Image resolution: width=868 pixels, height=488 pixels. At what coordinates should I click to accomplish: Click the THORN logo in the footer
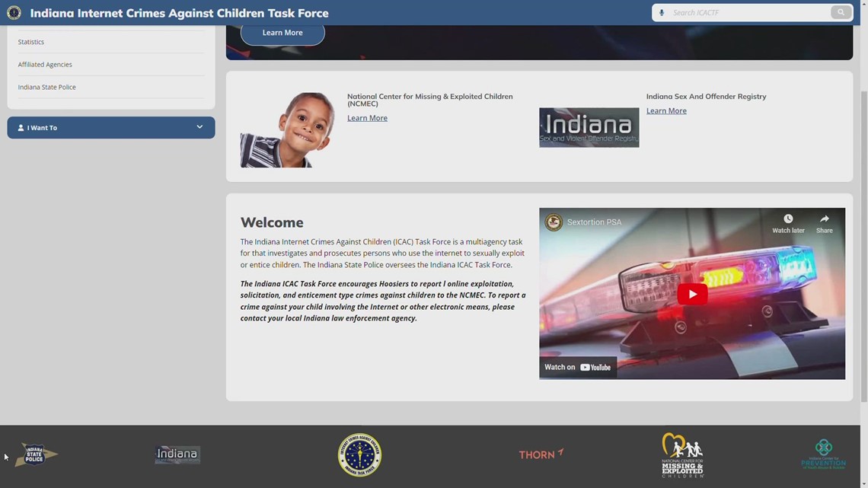[x=541, y=455]
